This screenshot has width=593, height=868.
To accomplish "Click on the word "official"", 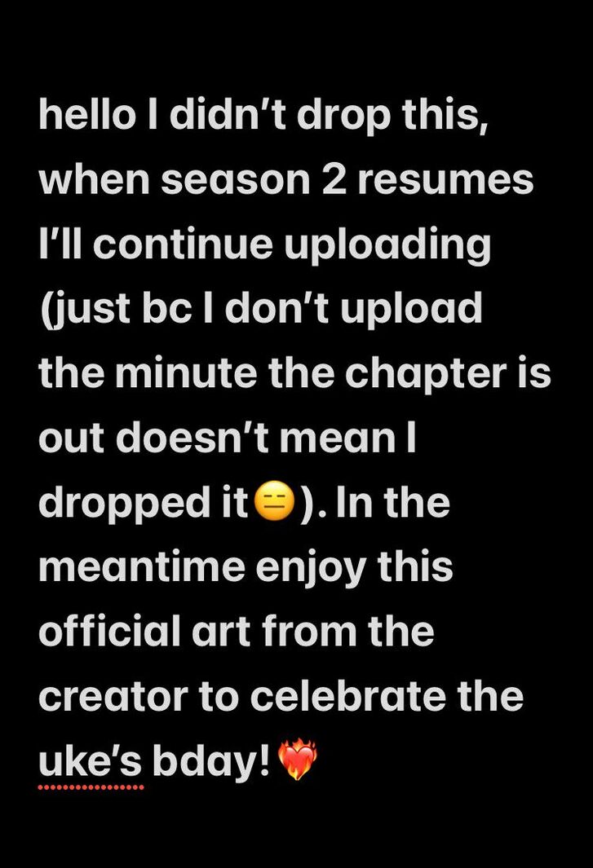I will [110, 630].
